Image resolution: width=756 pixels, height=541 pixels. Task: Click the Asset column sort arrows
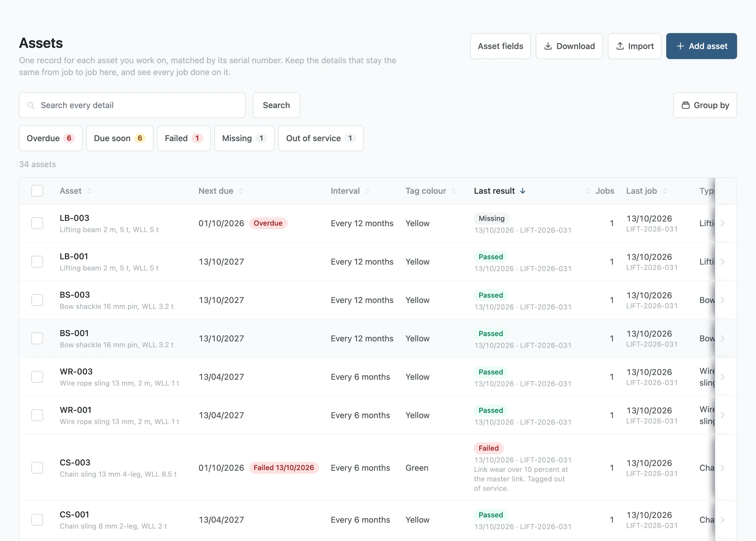pyautogui.click(x=89, y=191)
